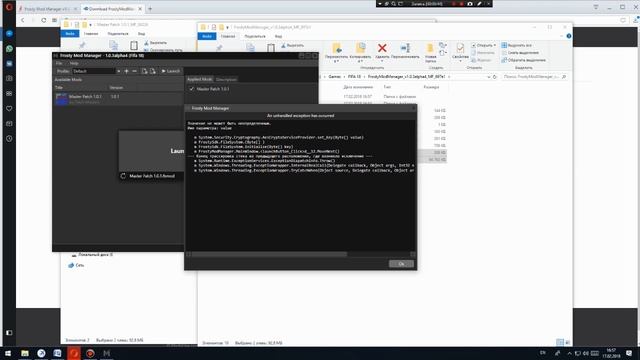Click the horizontal scrollbar in exception dialog
The height and width of the screenshot is (360, 640).
[x=269, y=254]
